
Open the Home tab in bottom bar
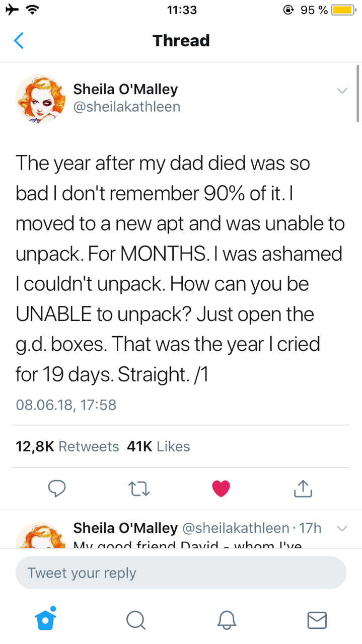tap(45, 619)
